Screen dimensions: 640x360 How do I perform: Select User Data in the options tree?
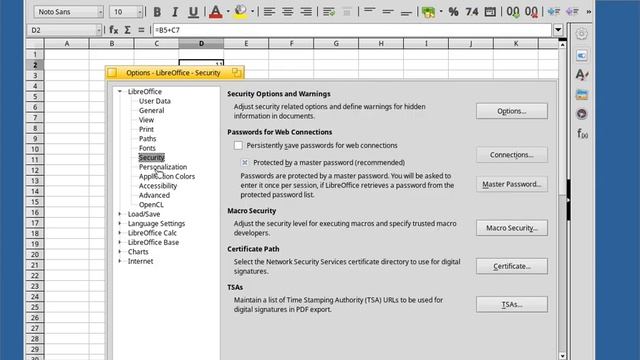click(x=155, y=101)
